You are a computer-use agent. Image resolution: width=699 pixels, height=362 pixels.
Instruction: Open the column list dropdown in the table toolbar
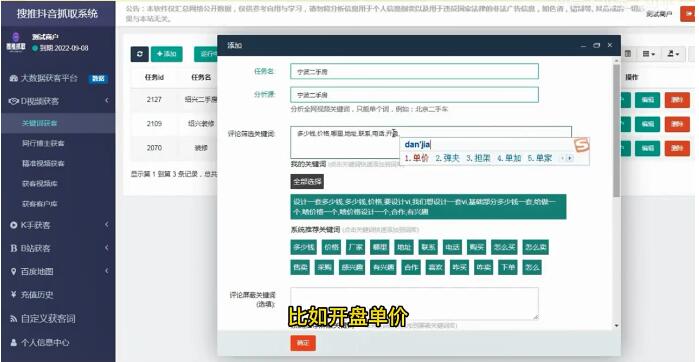coord(649,54)
